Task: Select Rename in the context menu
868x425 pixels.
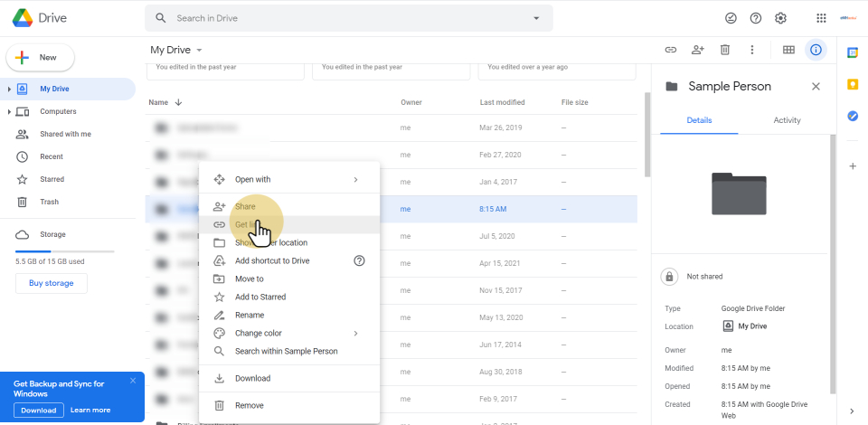Action: click(250, 315)
